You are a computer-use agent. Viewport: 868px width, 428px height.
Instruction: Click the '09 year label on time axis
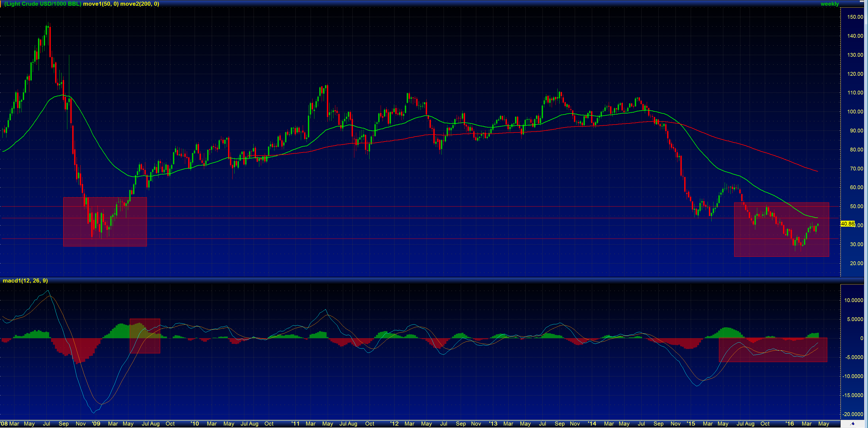(96, 424)
